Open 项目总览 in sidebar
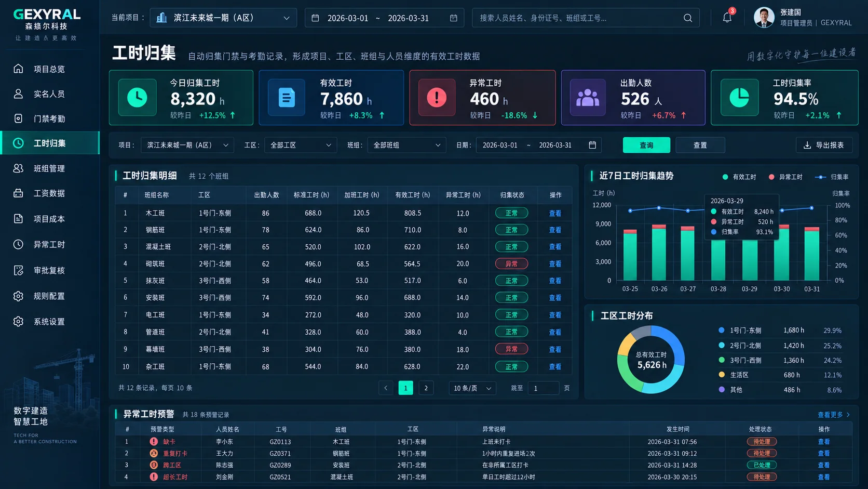 pos(50,69)
